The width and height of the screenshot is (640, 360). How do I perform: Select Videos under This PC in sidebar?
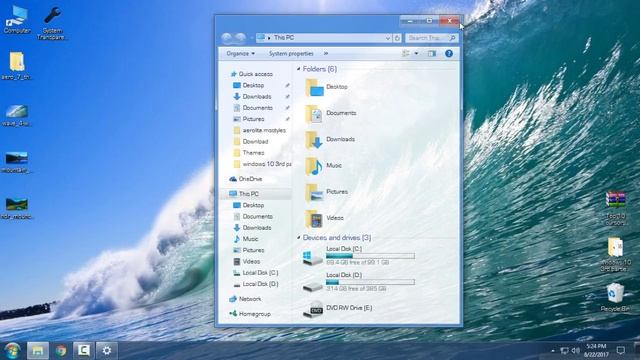(x=247, y=261)
